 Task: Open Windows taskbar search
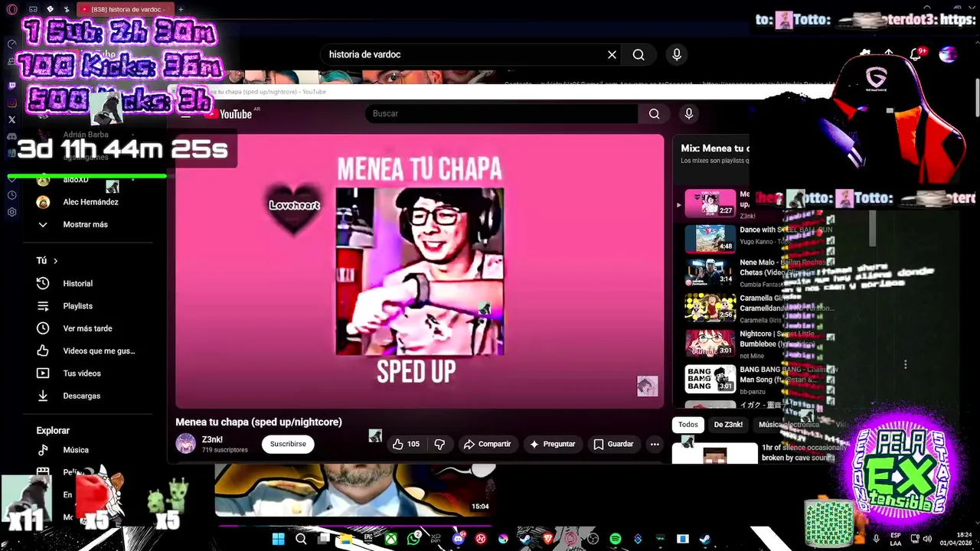301,539
